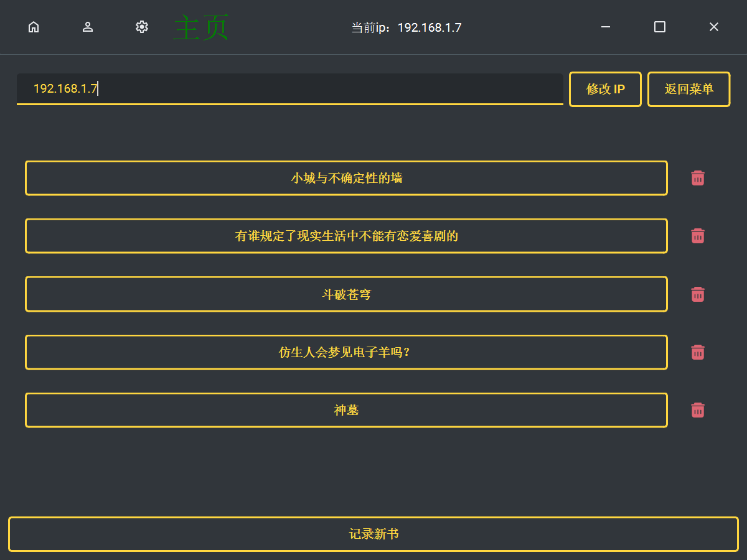Open 斗破苍穹 from the book list
Image resolution: width=747 pixels, height=560 pixels.
pos(346,294)
